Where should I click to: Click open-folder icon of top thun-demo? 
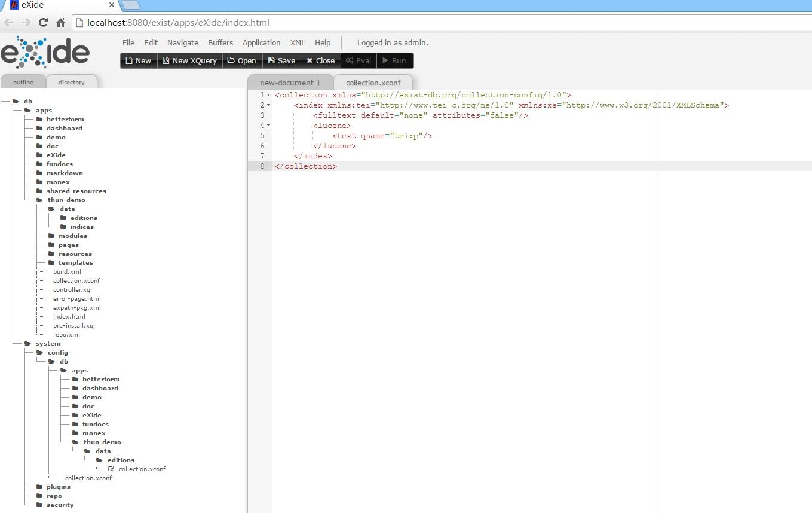(39, 200)
